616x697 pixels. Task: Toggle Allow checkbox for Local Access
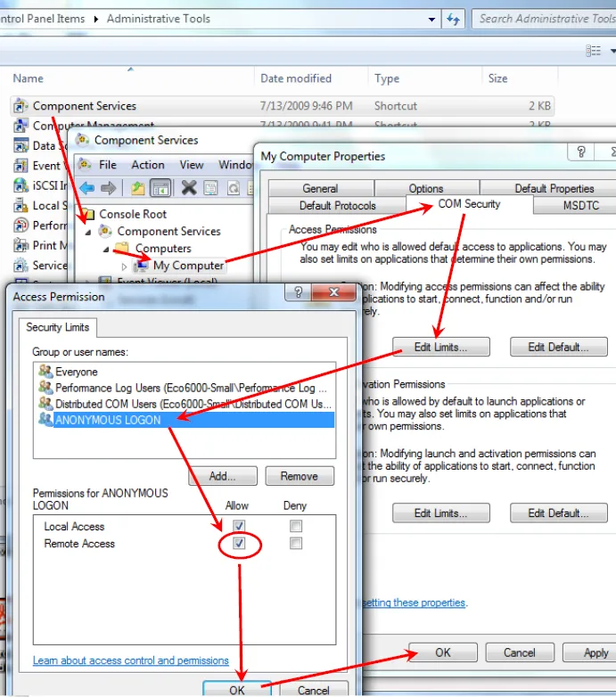[239, 526]
